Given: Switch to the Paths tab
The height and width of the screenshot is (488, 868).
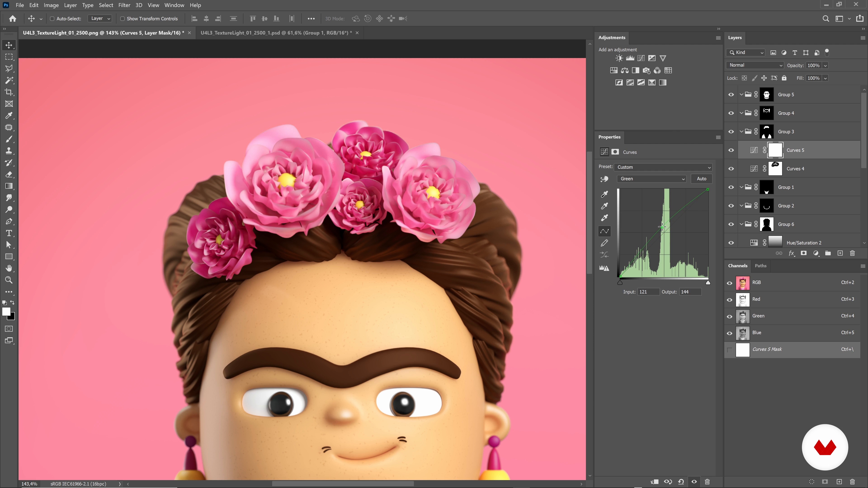Looking at the screenshot, I should click(x=760, y=266).
